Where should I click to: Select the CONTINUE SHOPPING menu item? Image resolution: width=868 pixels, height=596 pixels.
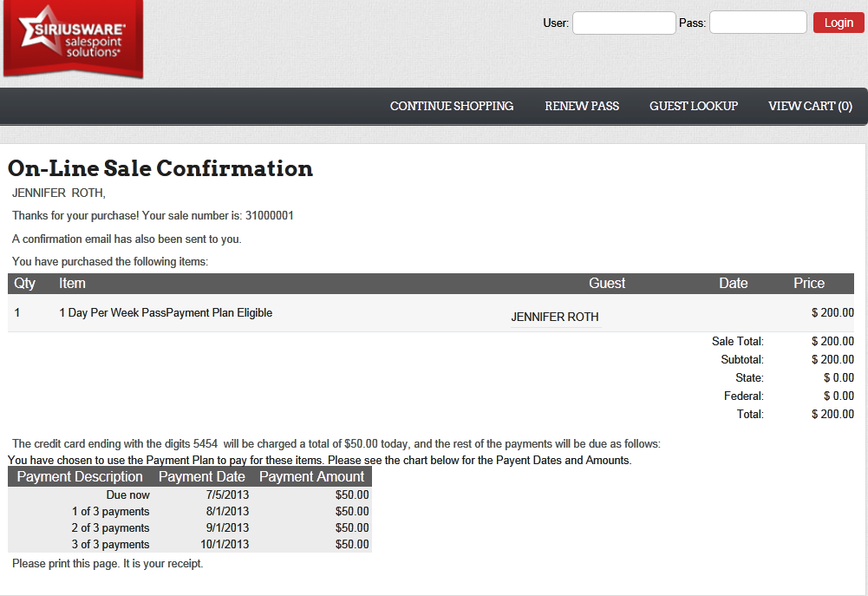point(451,106)
